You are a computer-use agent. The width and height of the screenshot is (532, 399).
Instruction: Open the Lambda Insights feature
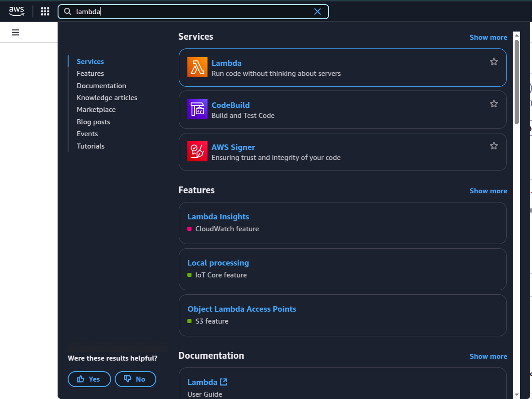click(x=218, y=216)
